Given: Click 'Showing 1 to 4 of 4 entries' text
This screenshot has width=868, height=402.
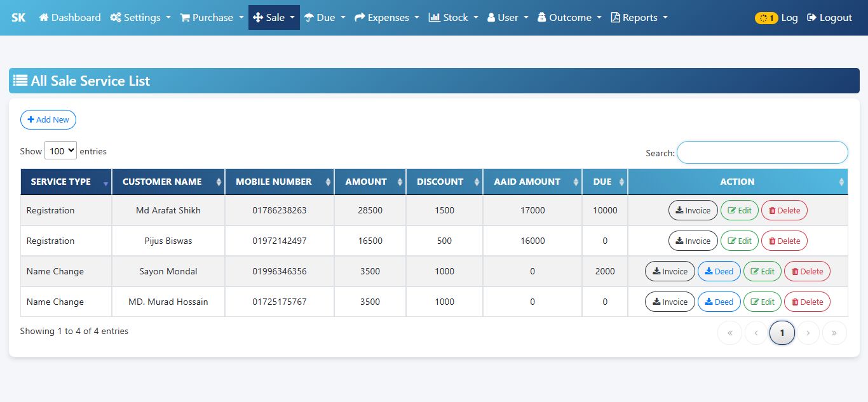Looking at the screenshot, I should 74,331.
